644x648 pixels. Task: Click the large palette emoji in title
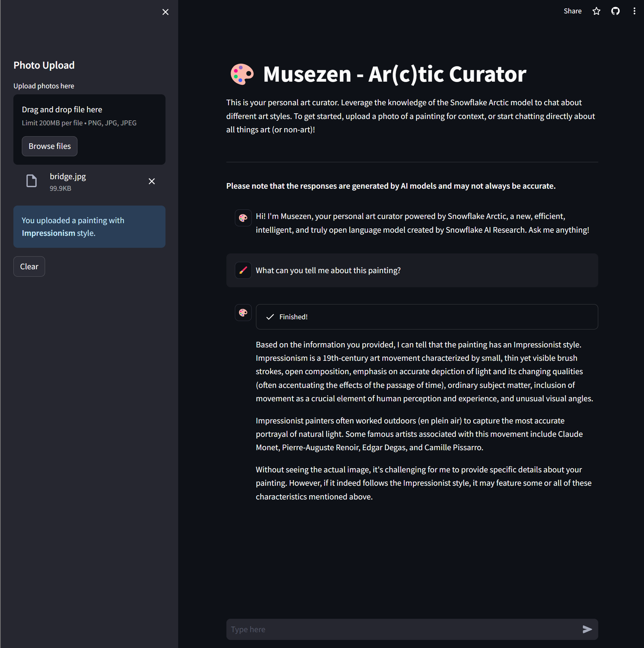(x=242, y=74)
